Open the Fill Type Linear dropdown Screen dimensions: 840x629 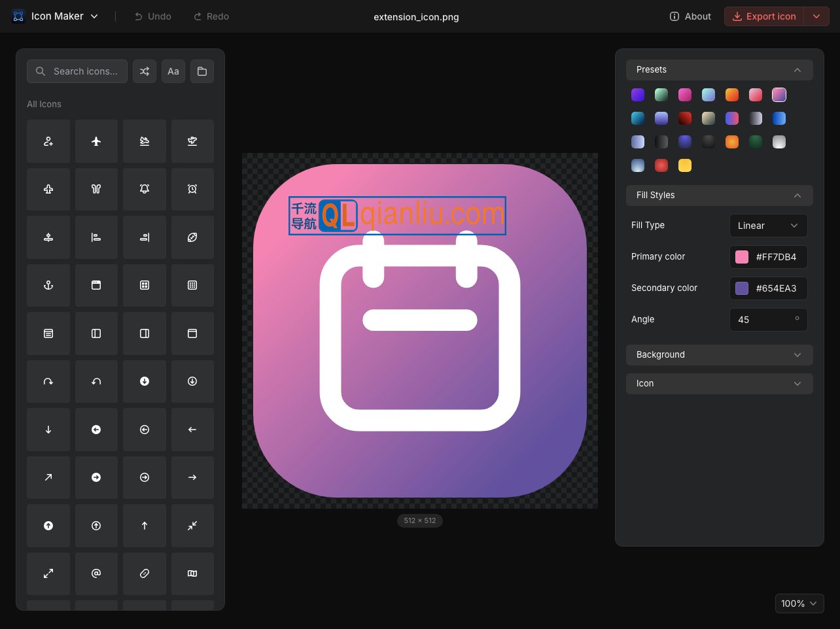[769, 226]
